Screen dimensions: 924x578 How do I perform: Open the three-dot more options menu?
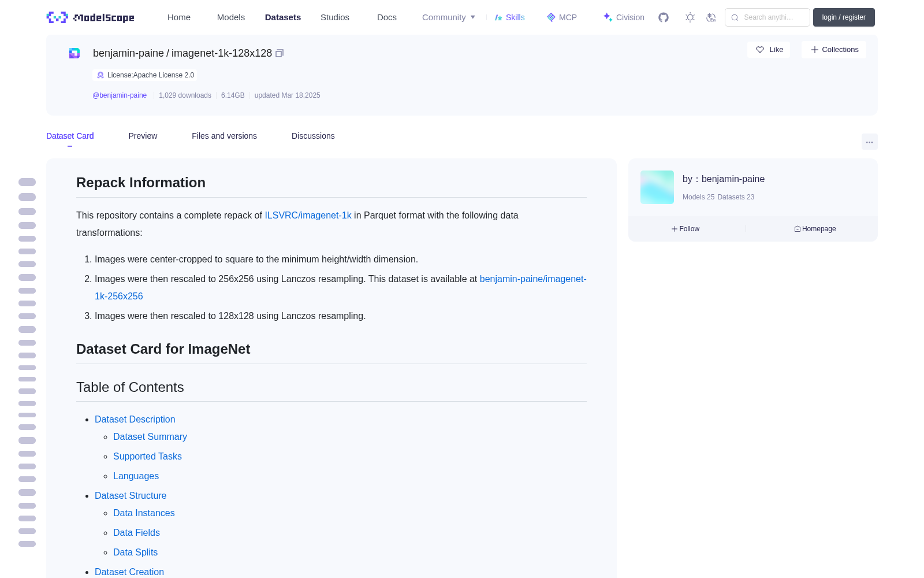(869, 142)
